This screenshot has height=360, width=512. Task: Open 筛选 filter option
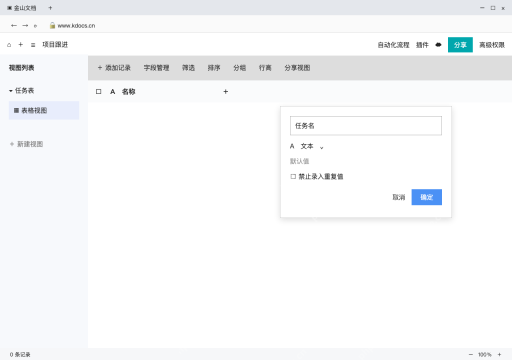coord(188,68)
